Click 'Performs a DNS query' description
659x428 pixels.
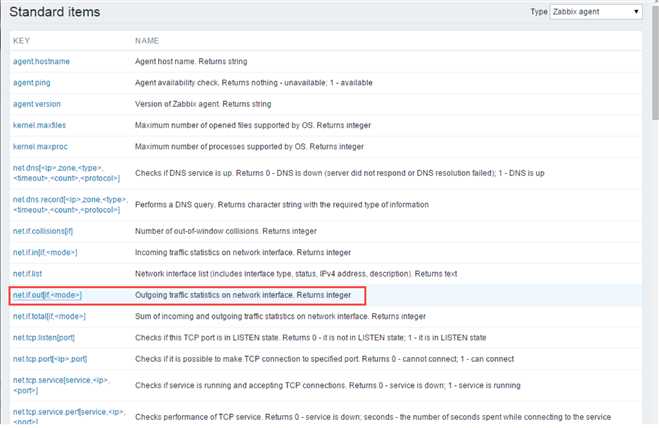click(282, 205)
